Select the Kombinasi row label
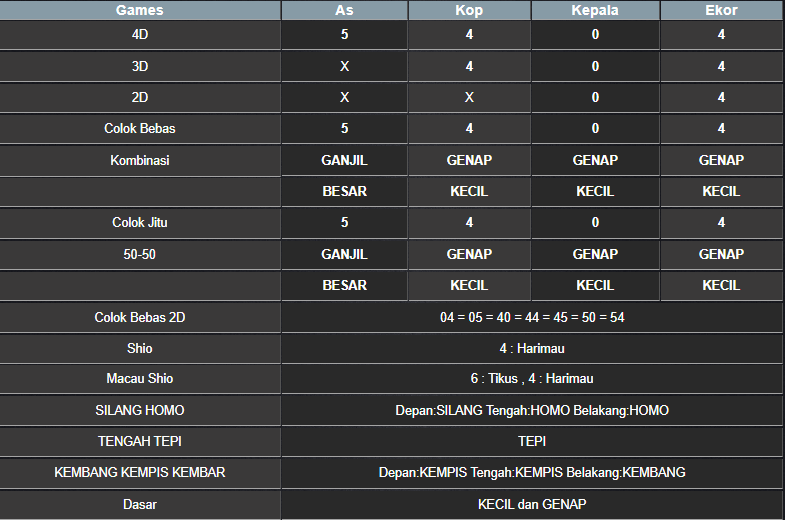785x520 pixels. click(x=140, y=160)
